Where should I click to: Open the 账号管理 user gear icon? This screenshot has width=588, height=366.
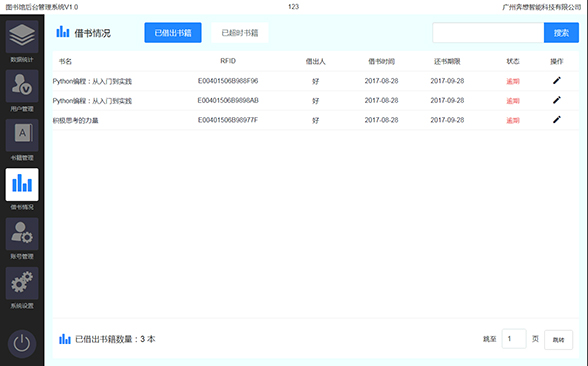pyautogui.click(x=22, y=234)
